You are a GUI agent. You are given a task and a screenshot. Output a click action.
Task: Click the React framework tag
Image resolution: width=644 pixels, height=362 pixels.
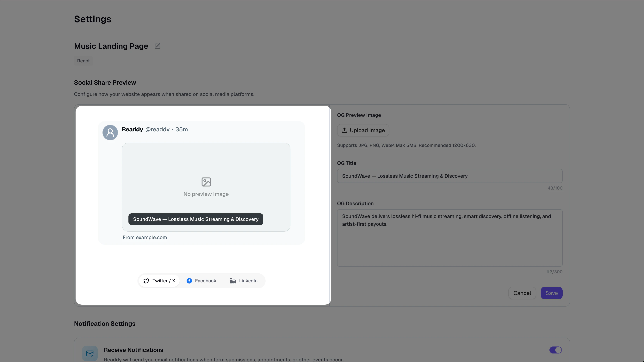coord(83,60)
